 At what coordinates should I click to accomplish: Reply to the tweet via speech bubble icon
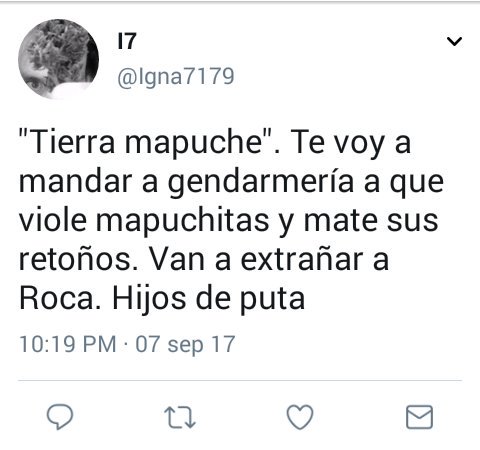(60, 417)
